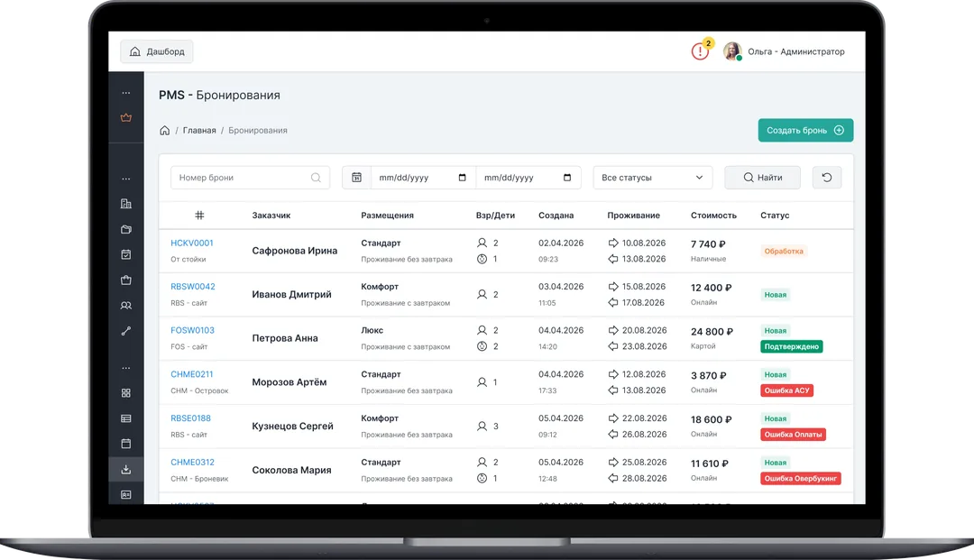
Task: Open booking HCKV0001
Action: pyautogui.click(x=192, y=243)
